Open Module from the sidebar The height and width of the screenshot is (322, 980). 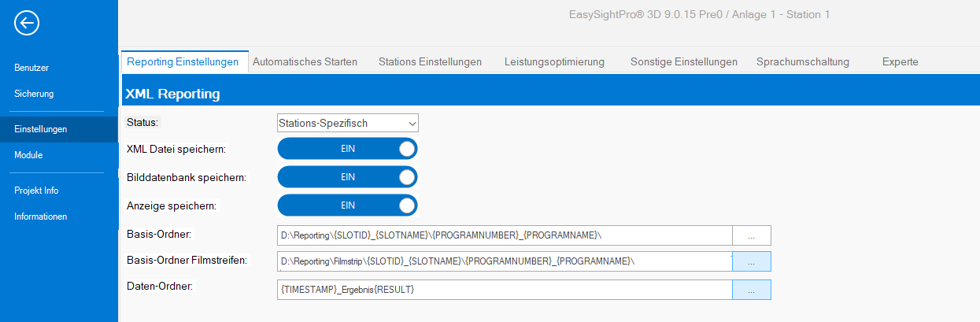[x=28, y=155]
